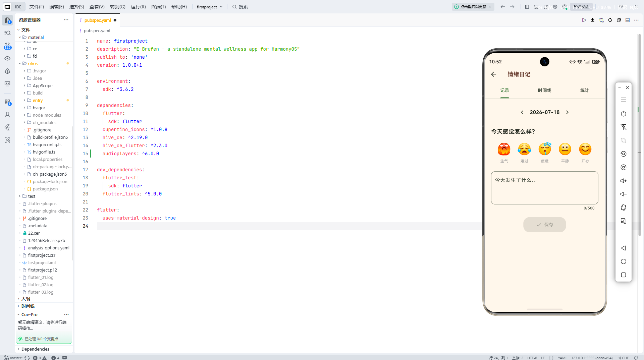Open the person-scan icon in the activity bar
The width and height of the screenshot is (644, 360).
(x=7, y=140)
